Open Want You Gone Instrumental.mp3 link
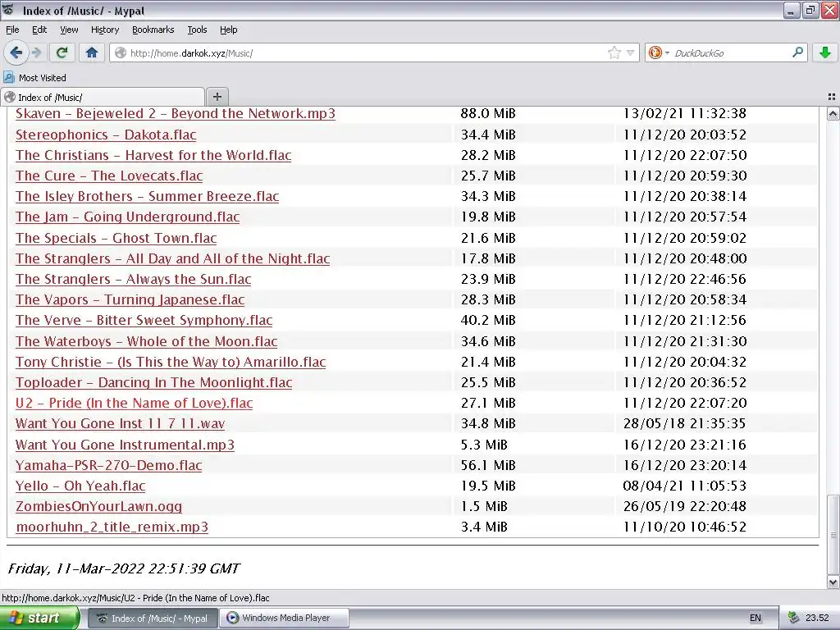The image size is (840, 630). (x=125, y=445)
